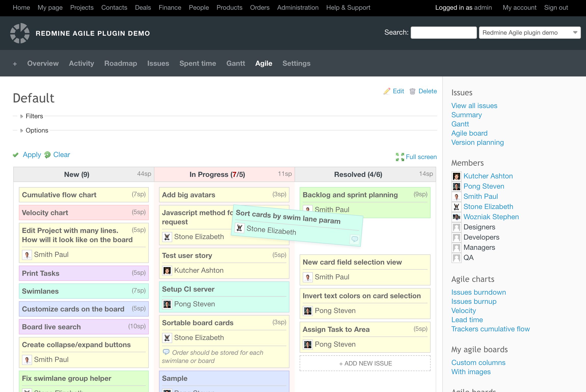The width and height of the screenshot is (586, 392).
Task: Open the Issues burndown chart link
Action: coord(478,292)
